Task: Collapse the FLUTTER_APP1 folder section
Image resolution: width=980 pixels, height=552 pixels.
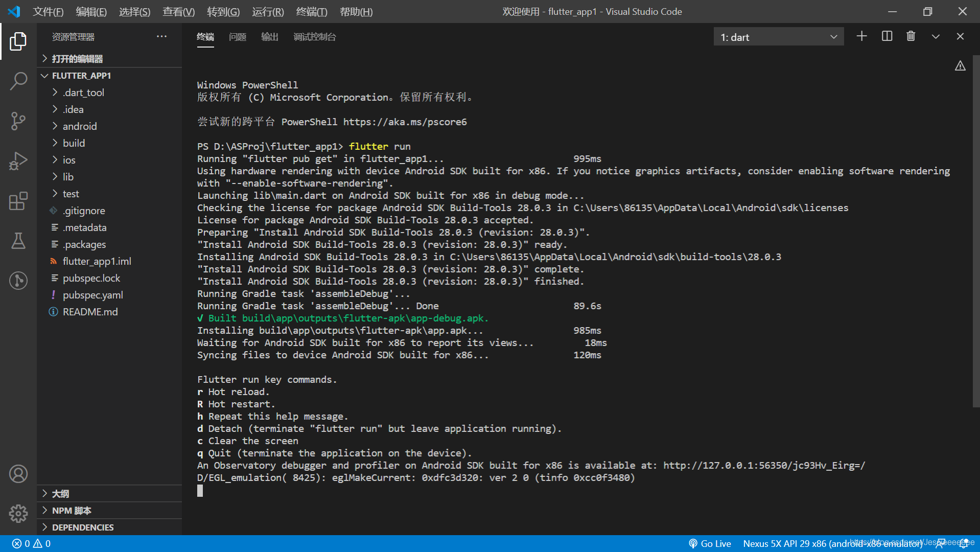Action: click(x=109, y=76)
